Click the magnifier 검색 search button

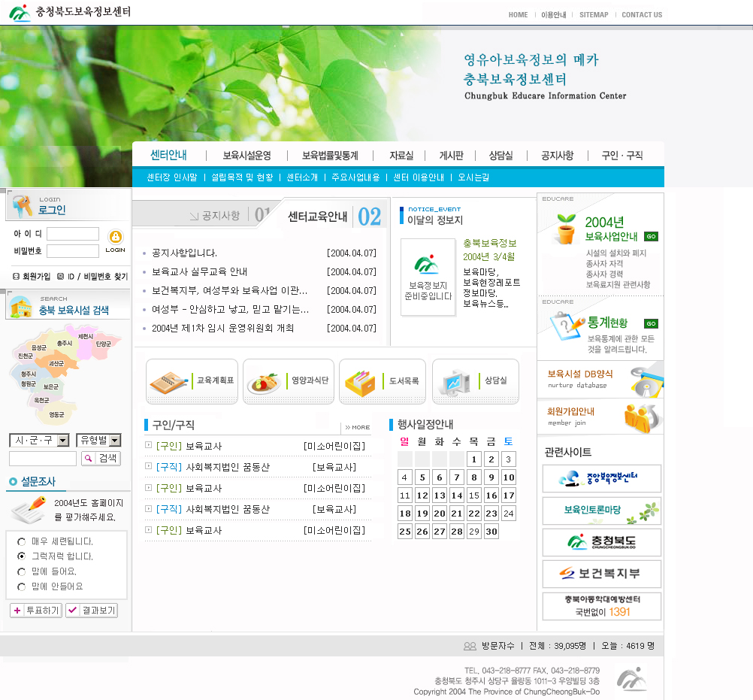pyautogui.click(x=100, y=458)
